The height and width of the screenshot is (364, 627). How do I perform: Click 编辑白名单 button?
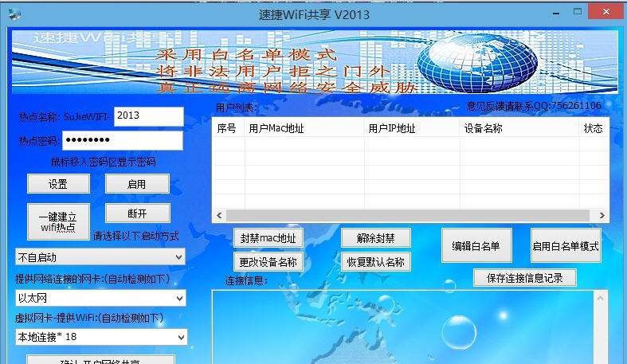click(x=476, y=246)
